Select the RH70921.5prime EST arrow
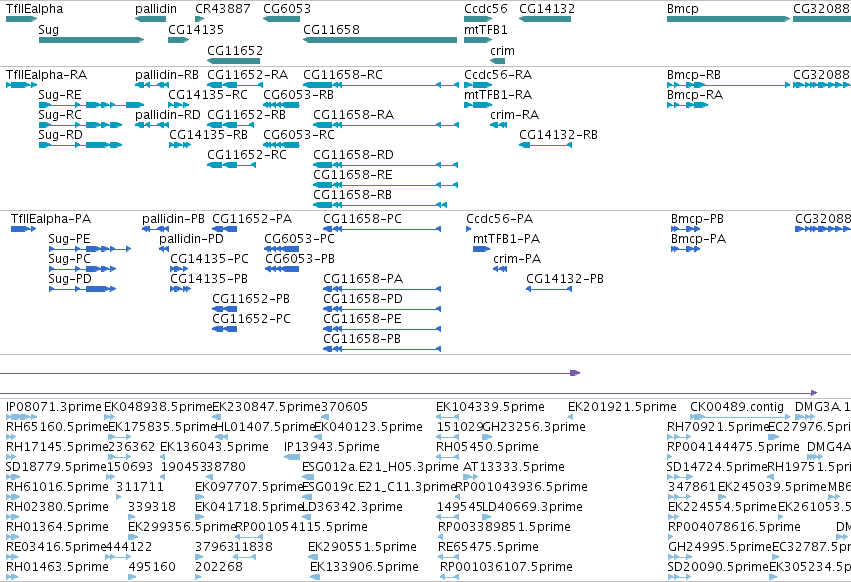Image resolution: width=851 pixels, height=582 pixels. click(x=678, y=437)
